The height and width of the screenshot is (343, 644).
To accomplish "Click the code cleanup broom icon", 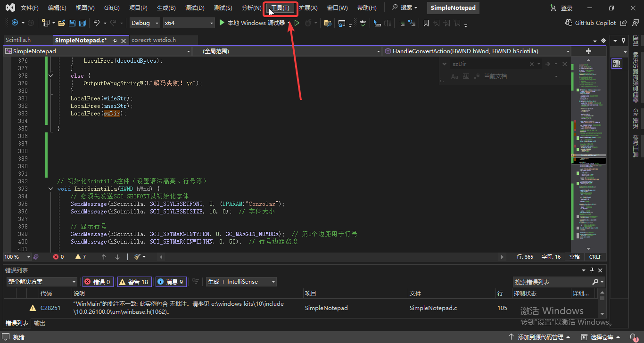I will (x=138, y=257).
